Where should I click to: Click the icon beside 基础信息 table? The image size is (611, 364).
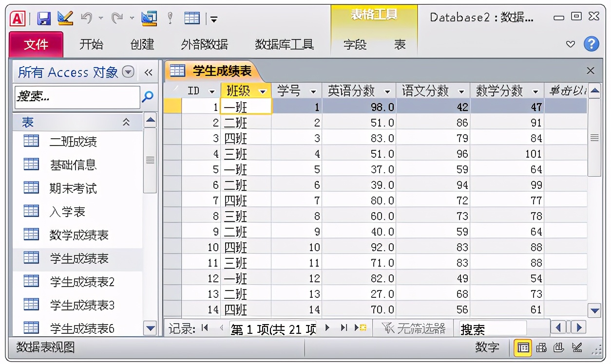[x=31, y=164]
